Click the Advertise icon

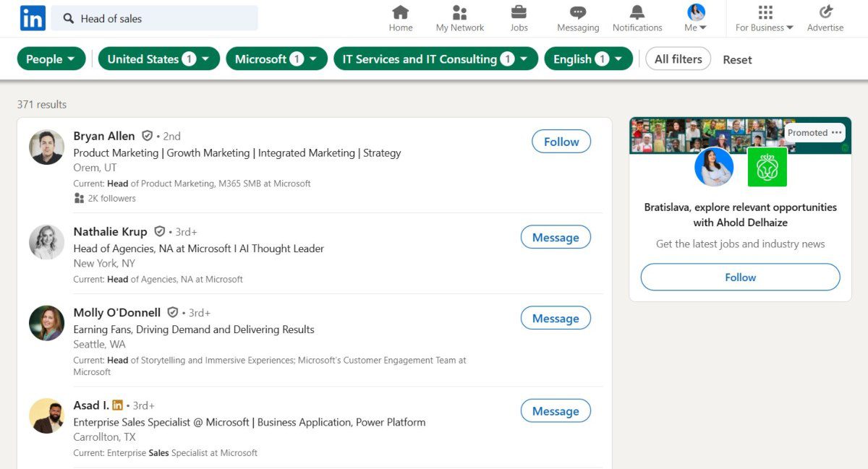tap(825, 12)
